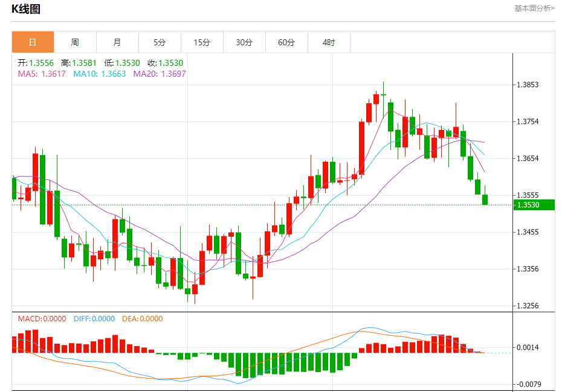The width and height of the screenshot is (562, 392).
Task: Click the 1.3356 price axis label
Action: [x=528, y=269]
